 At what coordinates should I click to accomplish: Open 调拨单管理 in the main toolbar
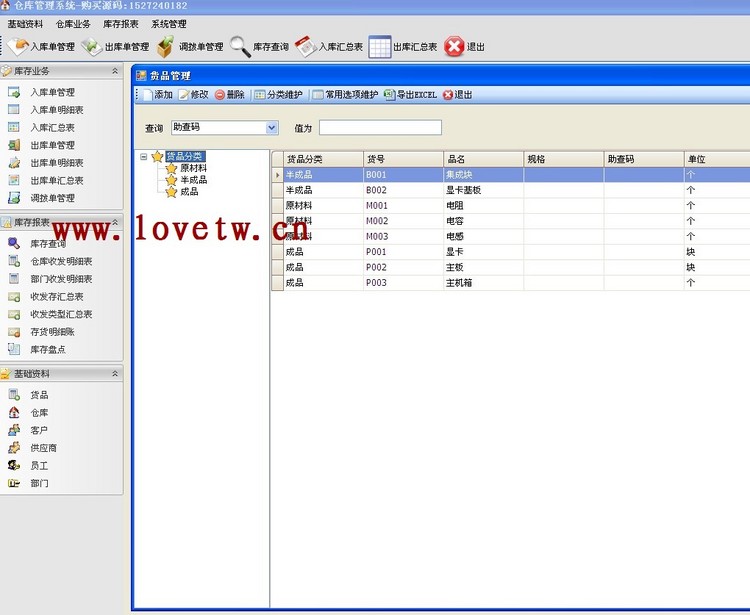pos(190,47)
